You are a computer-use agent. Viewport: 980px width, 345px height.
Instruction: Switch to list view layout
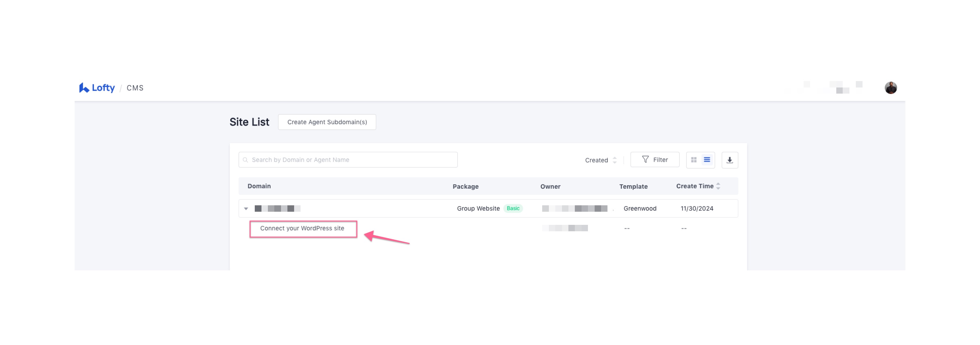(707, 160)
